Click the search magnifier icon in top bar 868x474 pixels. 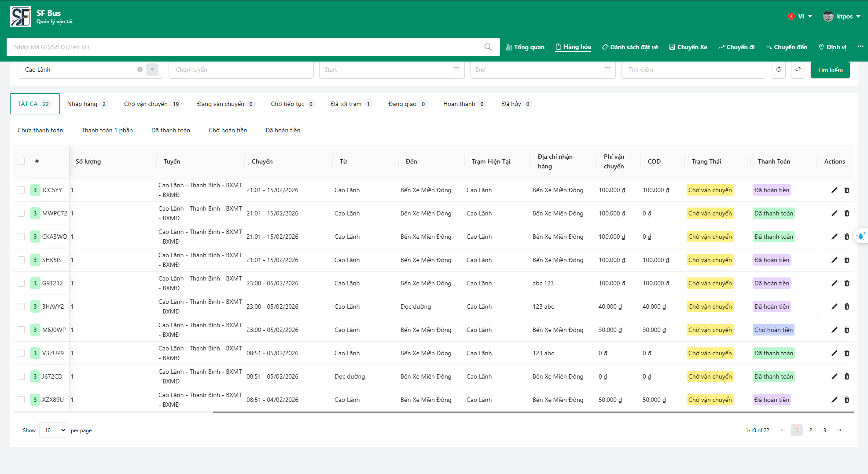tap(488, 47)
